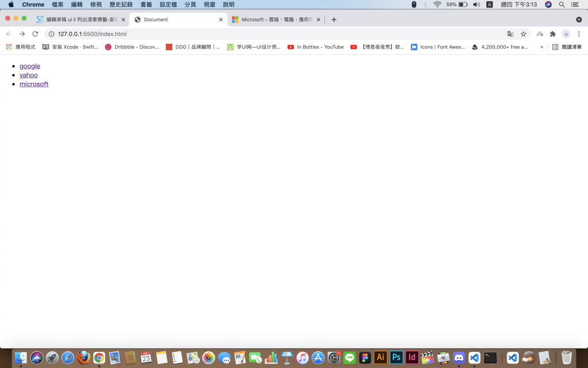Open the 檢視 menu
Viewport: 588px width, 368px height.
point(96,5)
